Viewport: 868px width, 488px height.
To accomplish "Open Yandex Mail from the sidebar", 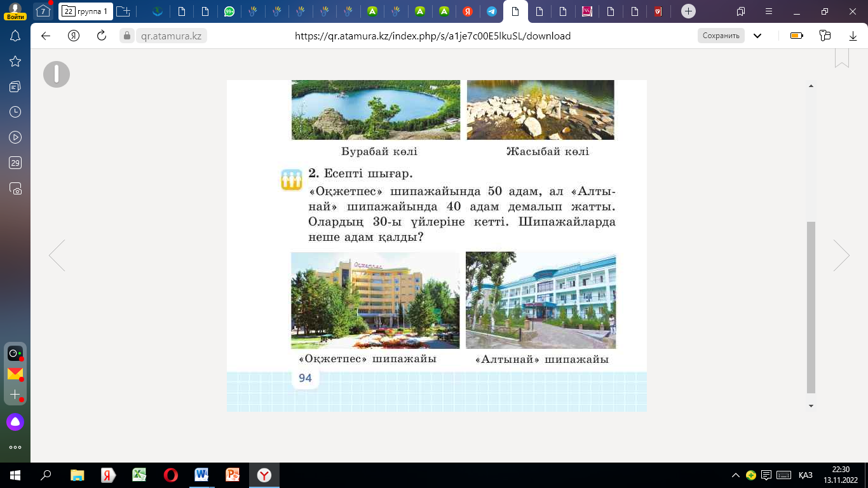I will click(15, 374).
